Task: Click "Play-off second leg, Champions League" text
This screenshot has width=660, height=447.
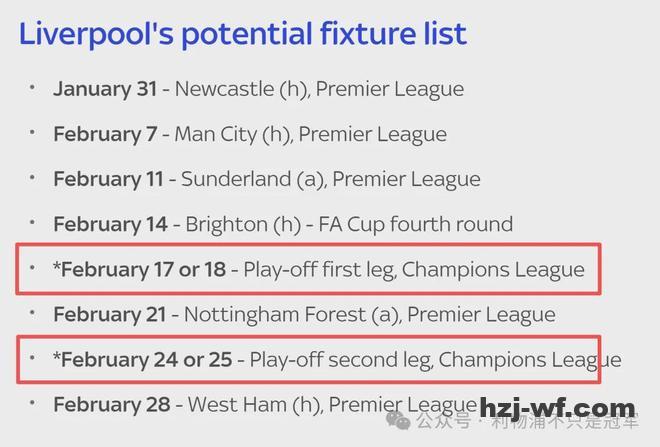Action: [435, 359]
